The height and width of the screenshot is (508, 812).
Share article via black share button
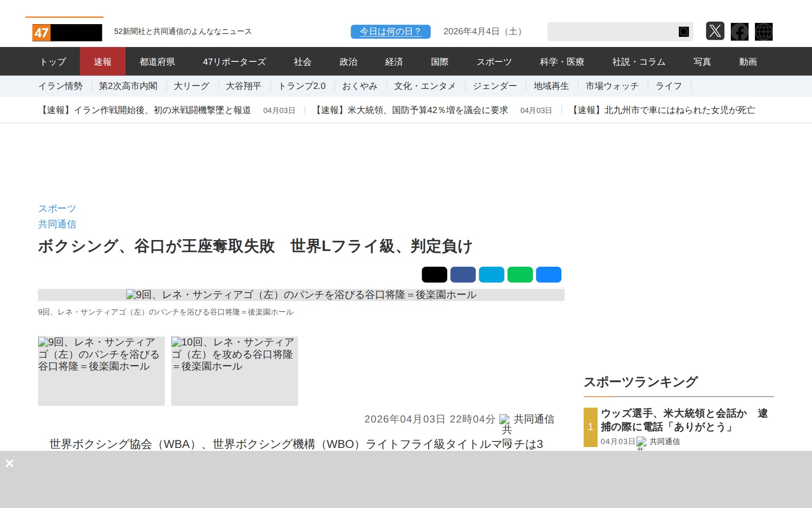[x=434, y=275]
